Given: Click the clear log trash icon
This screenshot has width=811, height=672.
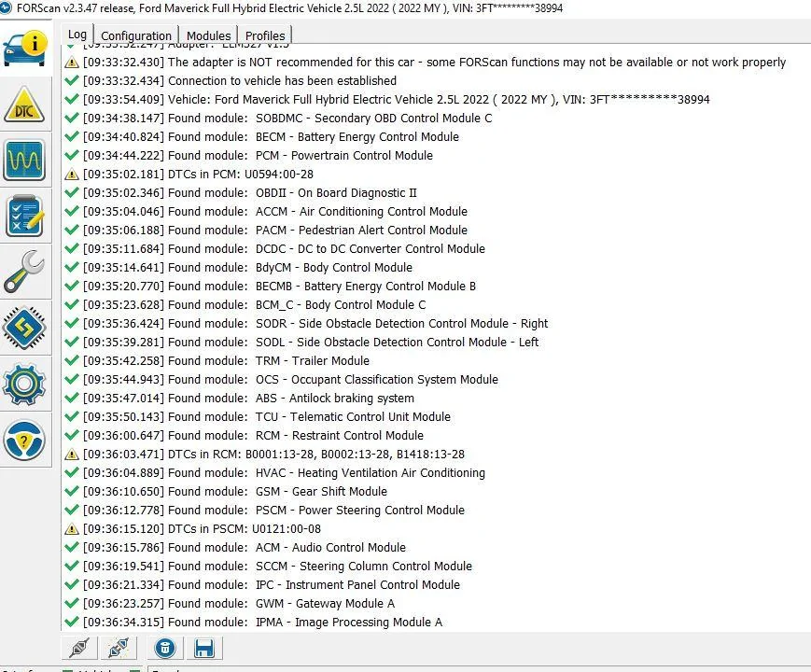Looking at the screenshot, I should tap(165, 648).
